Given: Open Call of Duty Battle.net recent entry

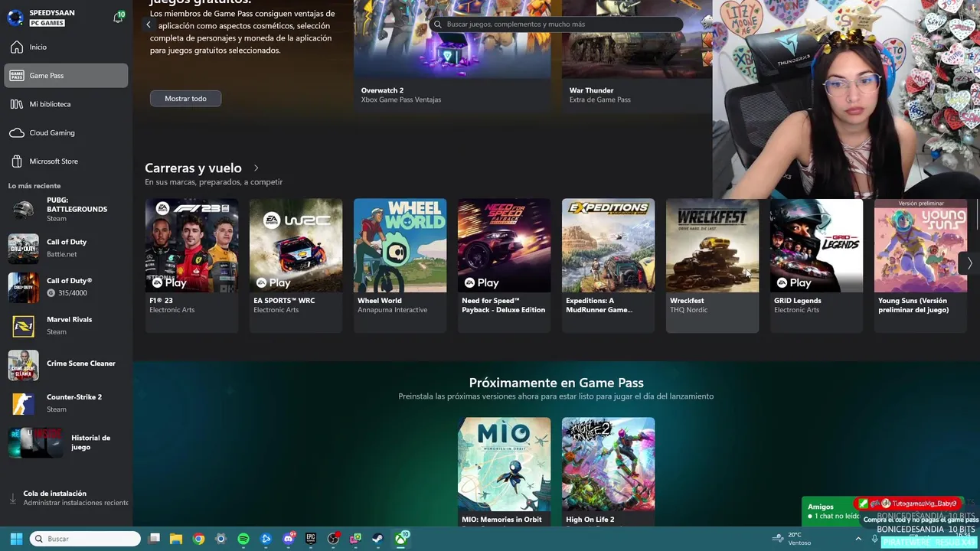Looking at the screenshot, I should point(67,248).
